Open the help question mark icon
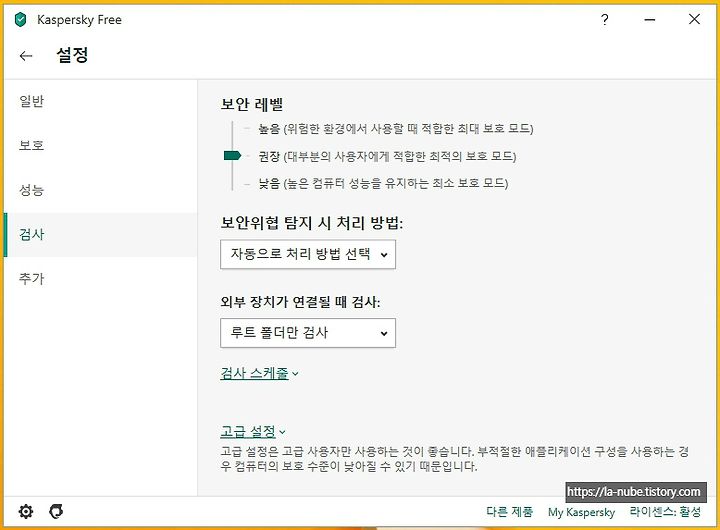The height and width of the screenshot is (530, 720). 605,20
